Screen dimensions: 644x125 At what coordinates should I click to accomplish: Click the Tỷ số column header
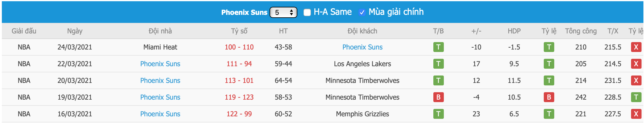click(x=239, y=31)
